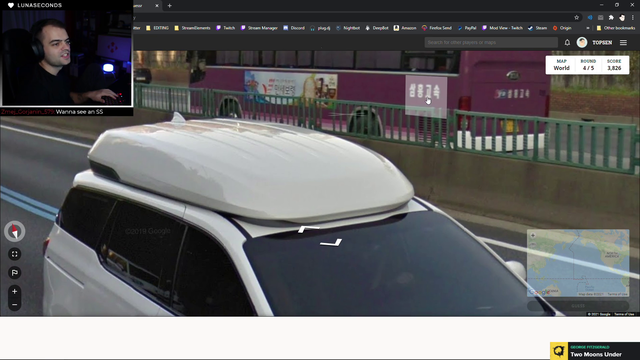Image resolution: width=640 pixels, height=360 pixels.
Task: Open the TOPSEN profile avatar
Action: [x=582, y=42]
